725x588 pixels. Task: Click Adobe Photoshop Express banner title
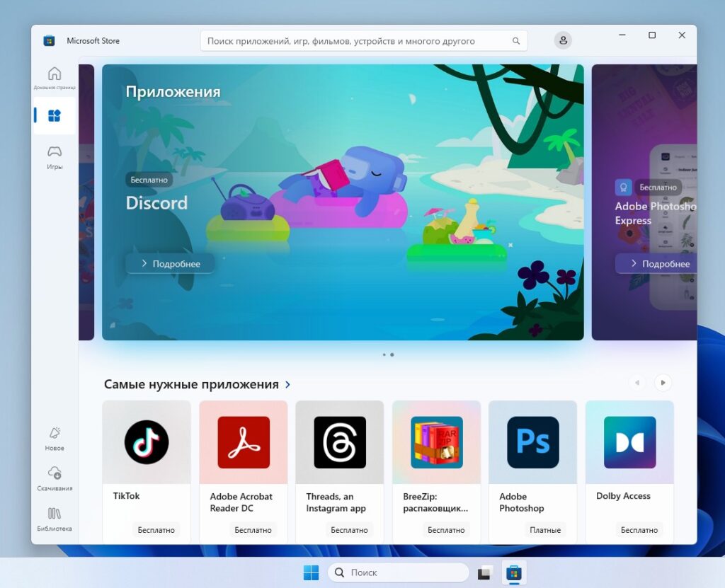[x=656, y=213]
